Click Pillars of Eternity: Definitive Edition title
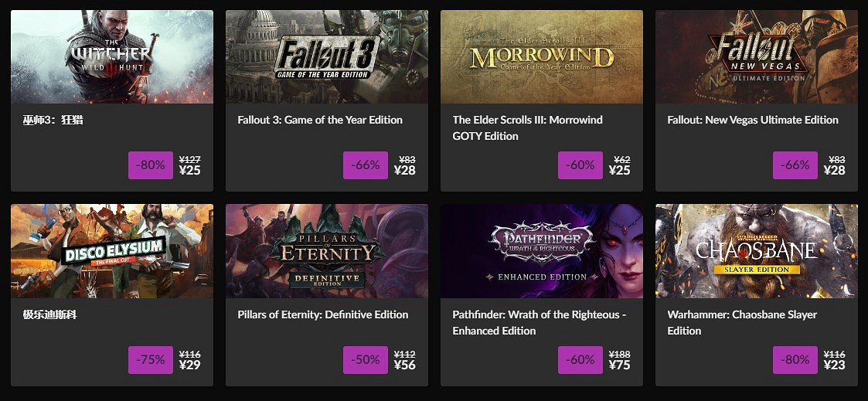The image size is (868, 401). pos(323,314)
